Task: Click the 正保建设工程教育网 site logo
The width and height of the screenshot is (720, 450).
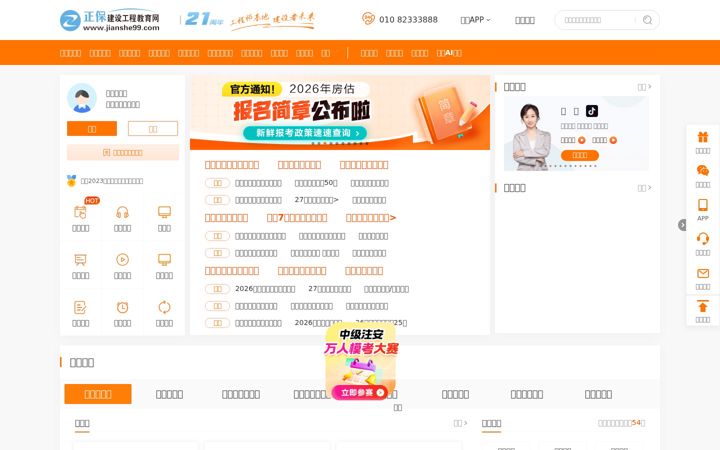Action: (110, 20)
